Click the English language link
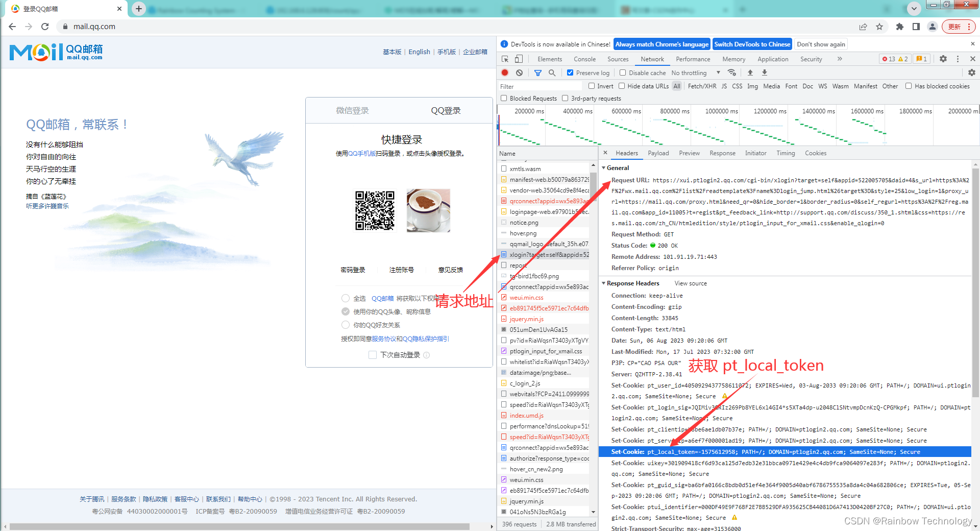 click(419, 51)
